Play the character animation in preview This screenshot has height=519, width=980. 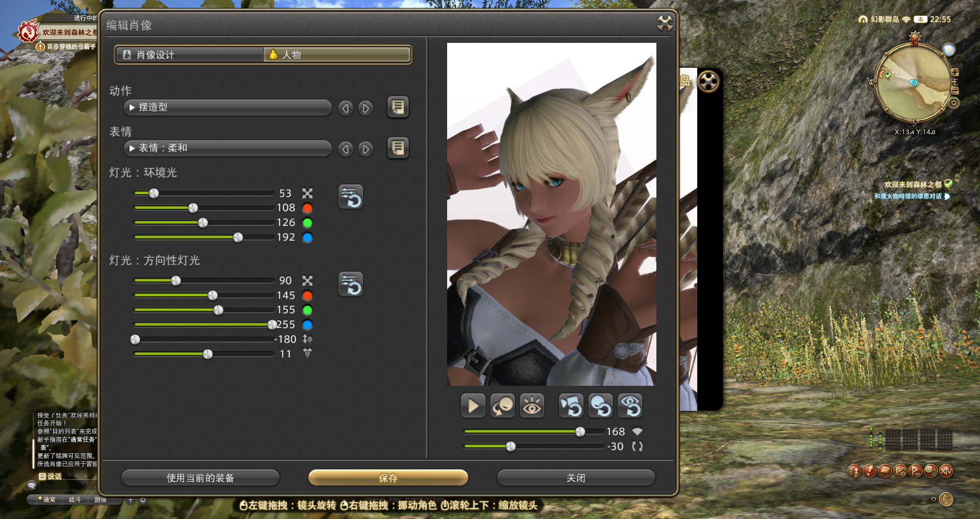pos(473,406)
